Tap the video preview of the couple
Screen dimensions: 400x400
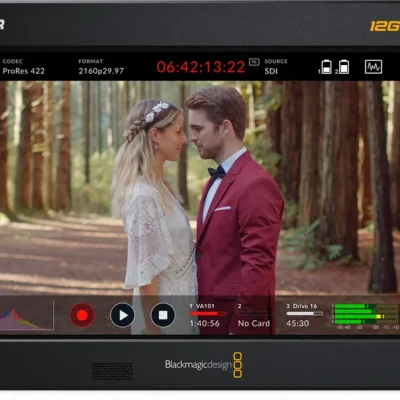point(200,188)
